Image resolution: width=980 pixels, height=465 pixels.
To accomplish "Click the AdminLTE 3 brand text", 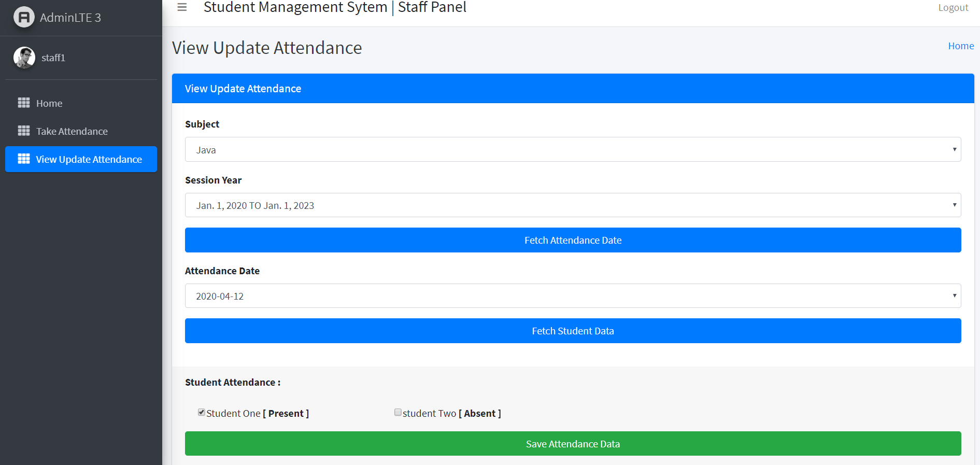I will tap(70, 18).
